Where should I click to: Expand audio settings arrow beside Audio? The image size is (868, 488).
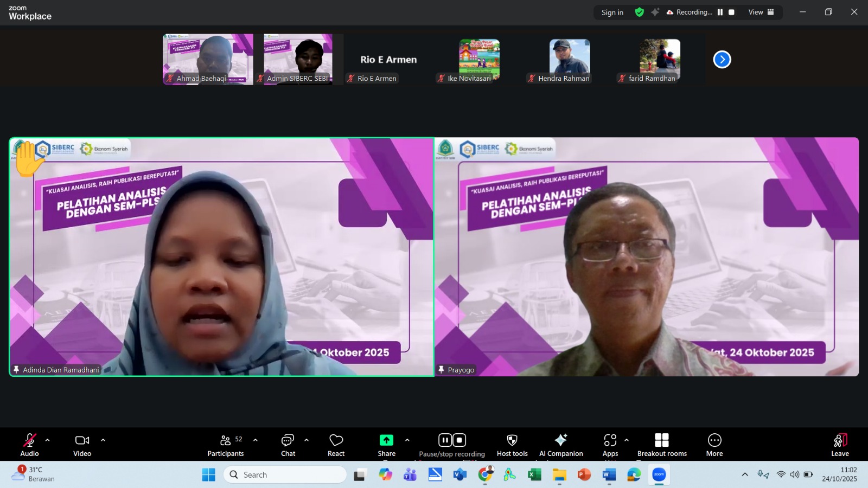48,440
